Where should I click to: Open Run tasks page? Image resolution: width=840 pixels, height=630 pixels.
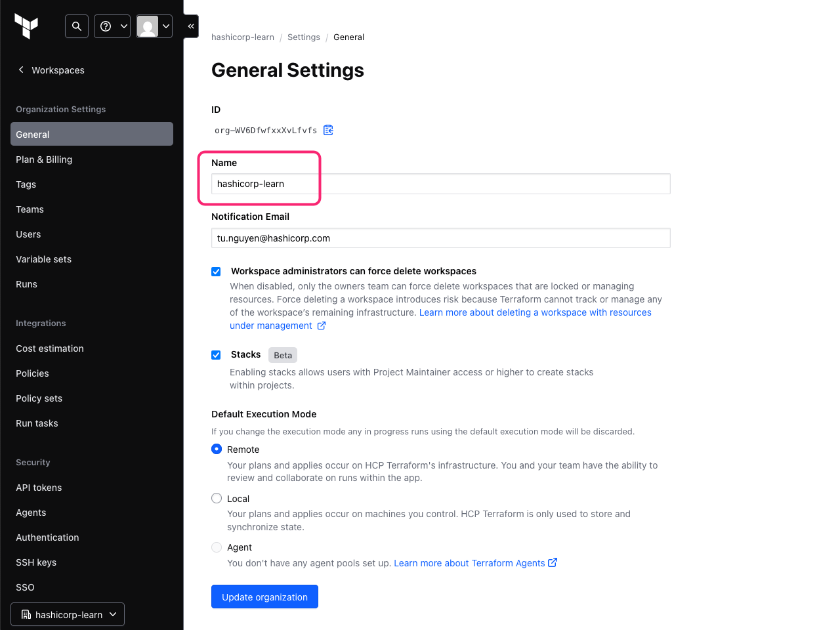tap(92, 423)
